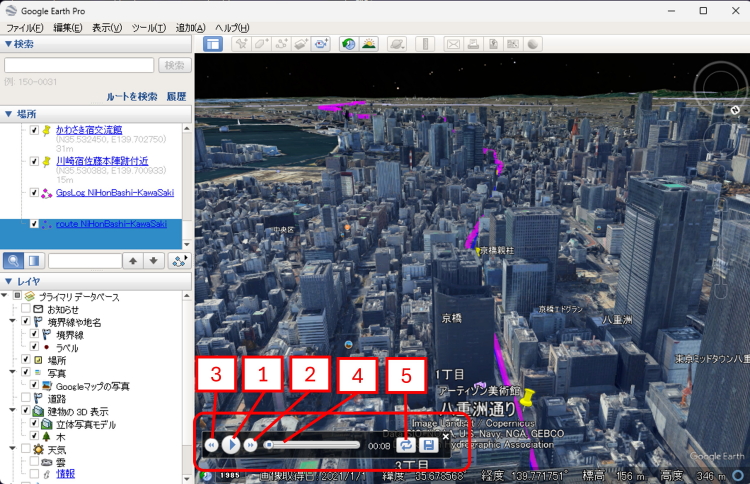Viewport: 750px width, 484px height.
Task: Click the ルートを検索 link
Action: pos(132,96)
